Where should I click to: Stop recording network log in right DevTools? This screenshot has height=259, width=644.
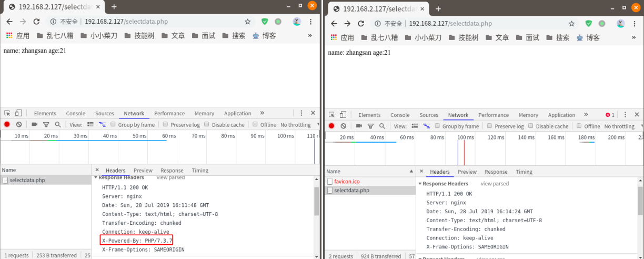click(331, 126)
